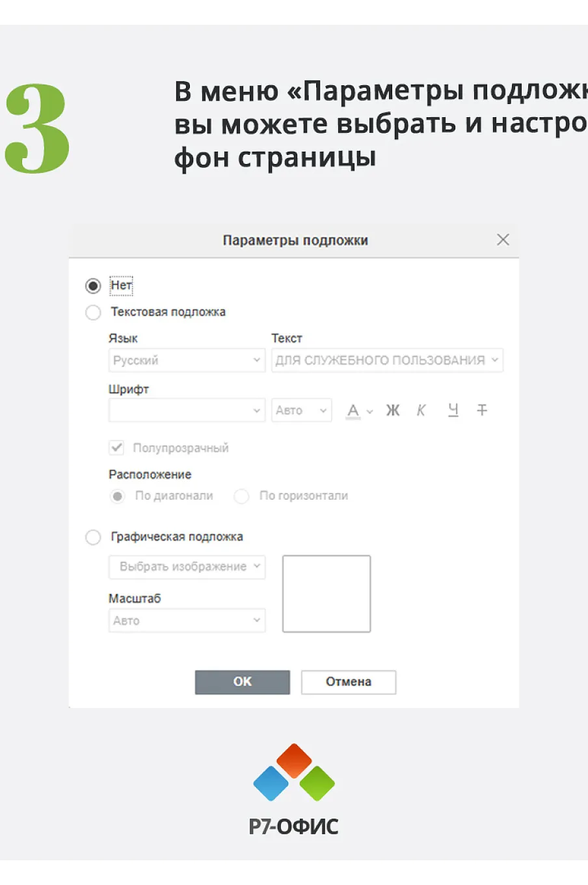
Task: Close the Параметры подложки dialog
Action: pyautogui.click(x=503, y=239)
